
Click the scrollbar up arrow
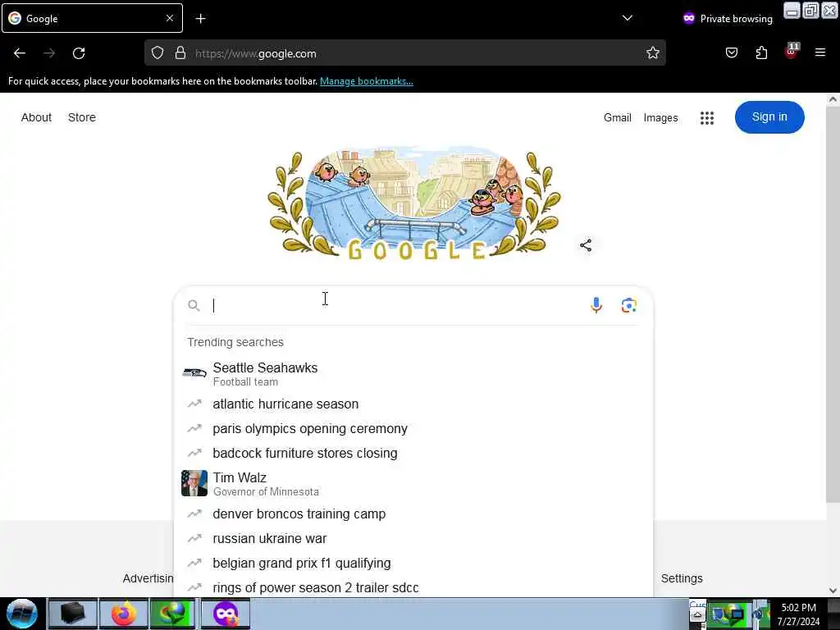(x=833, y=99)
